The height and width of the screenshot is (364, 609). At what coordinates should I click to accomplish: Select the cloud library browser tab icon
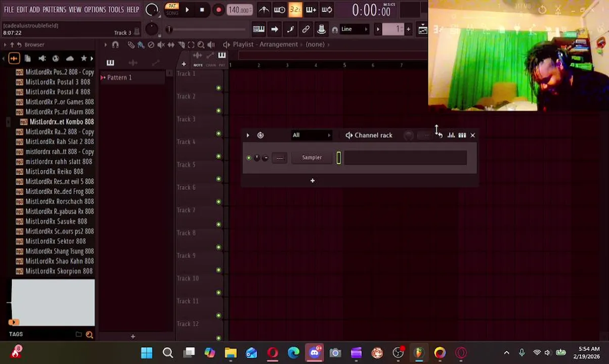(x=70, y=59)
